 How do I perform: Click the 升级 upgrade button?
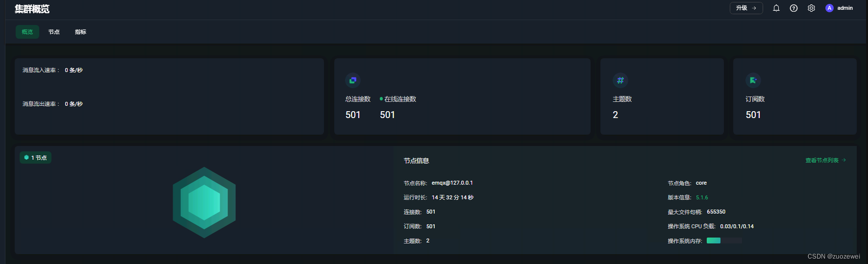tap(746, 8)
